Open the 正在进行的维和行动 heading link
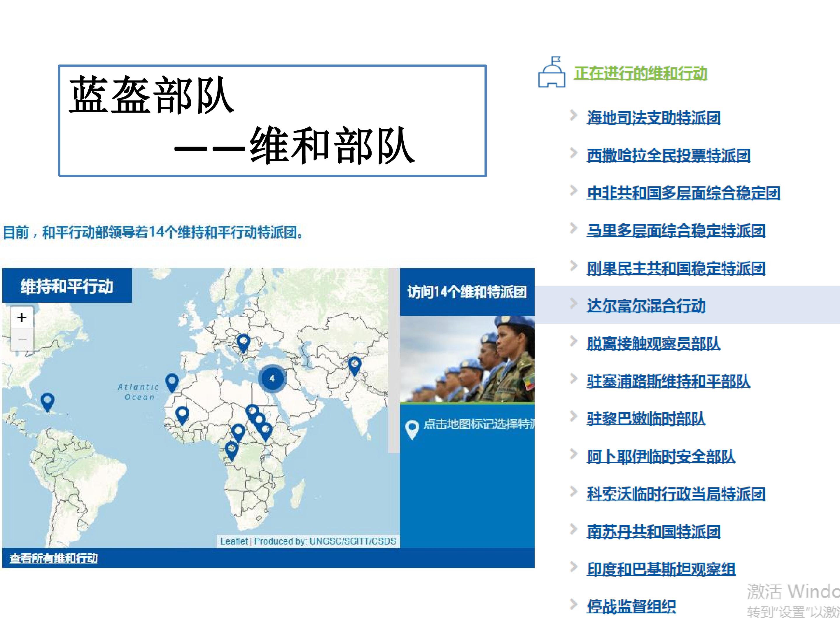 tap(640, 73)
